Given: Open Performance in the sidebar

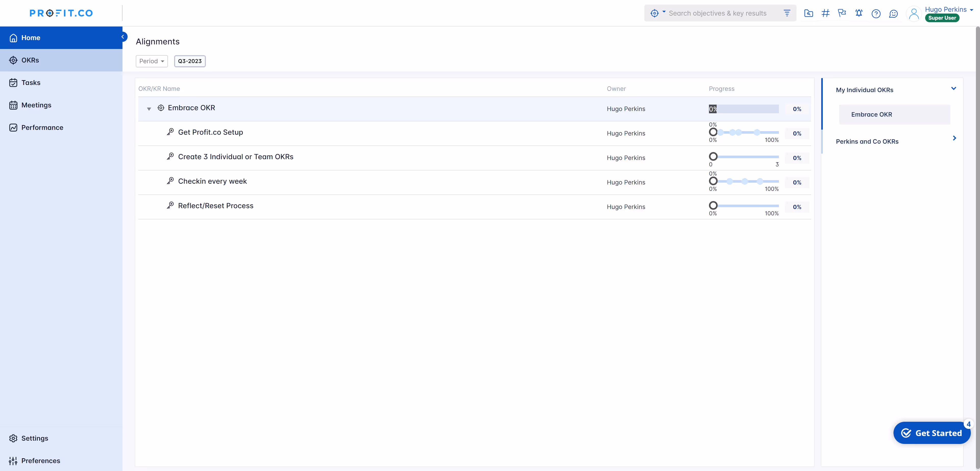Looking at the screenshot, I should click(42, 128).
